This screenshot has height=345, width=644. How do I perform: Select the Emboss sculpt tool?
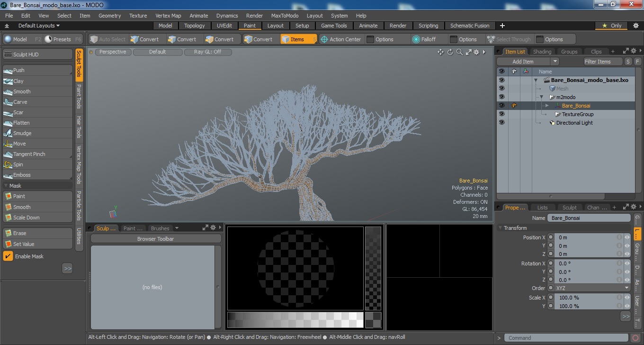(37, 175)
